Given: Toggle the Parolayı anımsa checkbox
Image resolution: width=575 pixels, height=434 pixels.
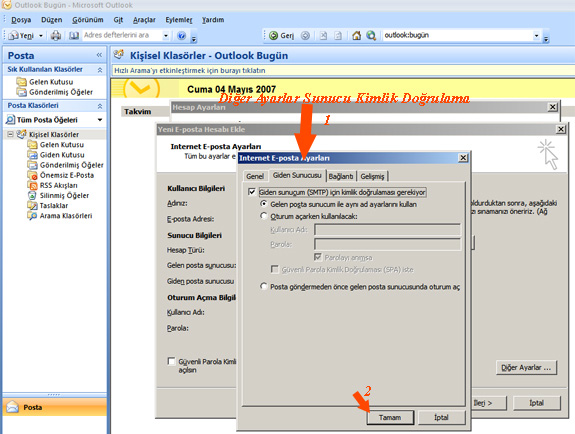Looking at the screenshot, I should (x=318, y=257).
